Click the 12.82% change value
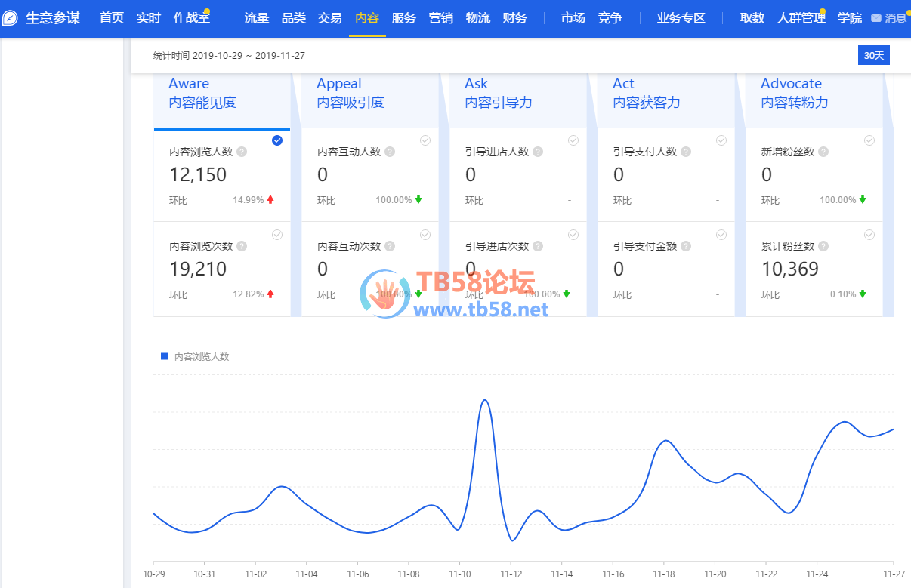This screenshot has width=911, height=588. (249, 294)
